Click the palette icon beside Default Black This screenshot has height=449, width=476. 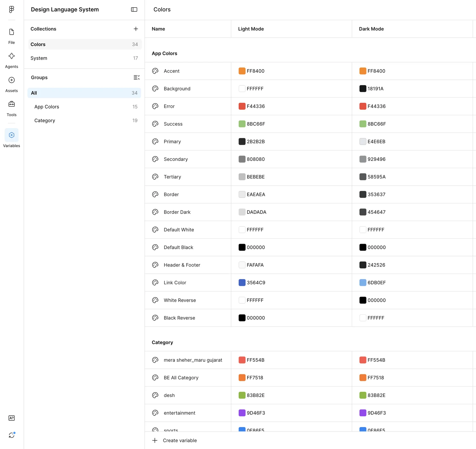click(155, 247)
